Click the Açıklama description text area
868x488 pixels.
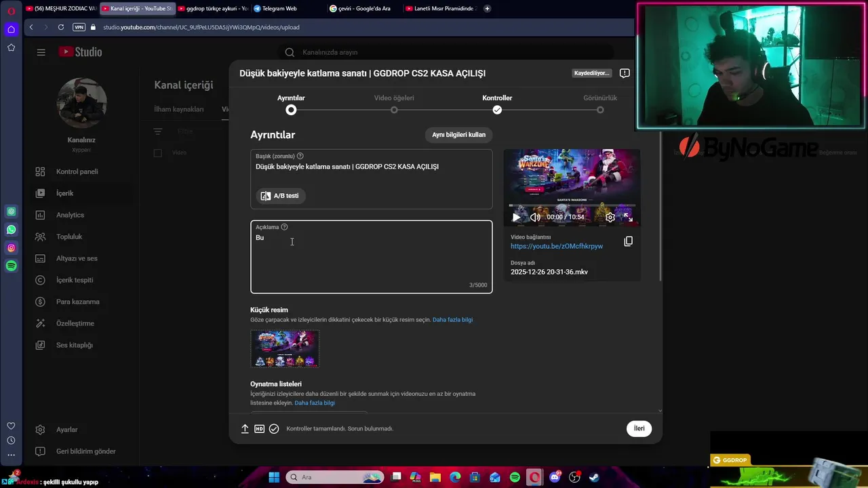[371, 258]
